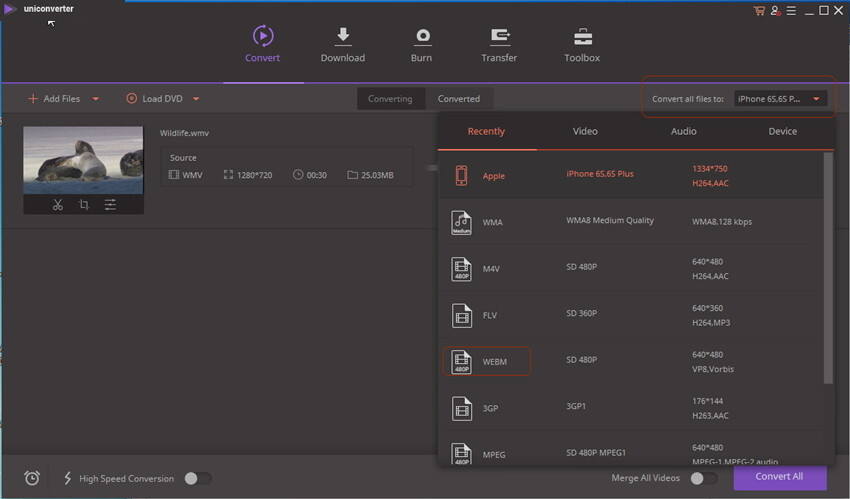Click the uniconverter logo icon
The width and height of the screenshot is (850, 499).
pos(9,9)
